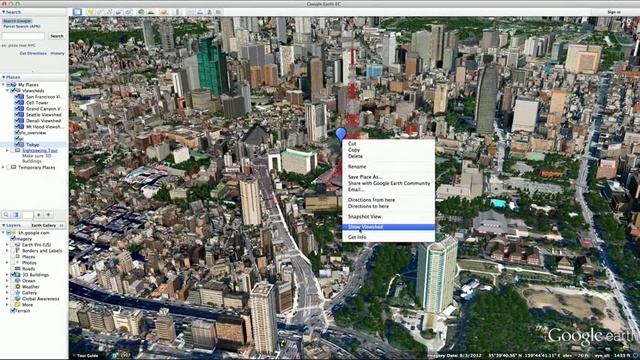Add a placemark with the yellow pin icon
640x360 pixels.
click(91, 12)
